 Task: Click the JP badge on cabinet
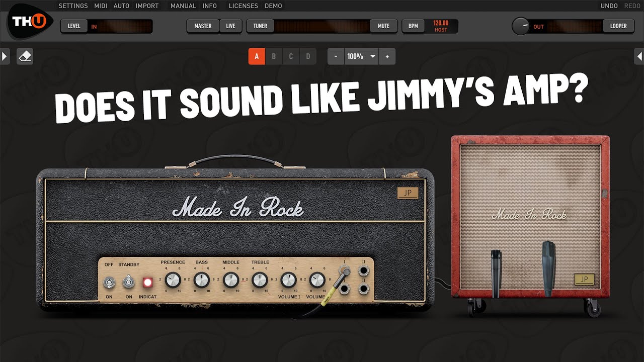pos(584,280)
